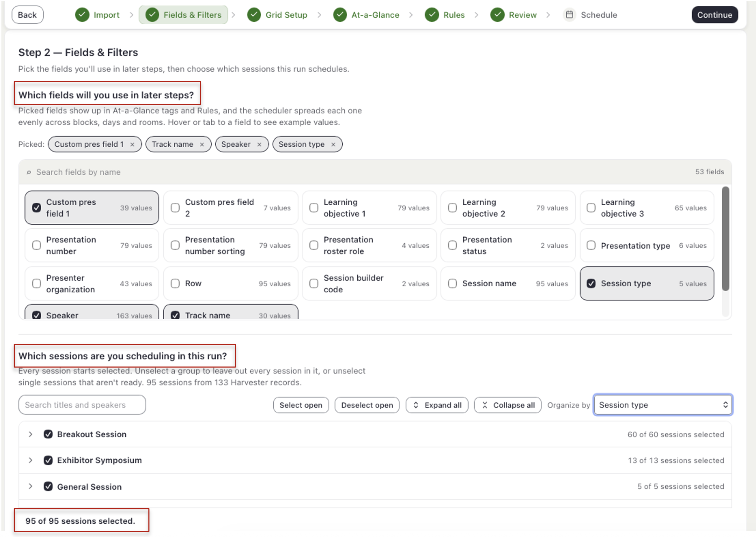Click the Schedule step calendar icon
Image resolution: width=756 pixels, height=537 pixels.
pos(569,15)
